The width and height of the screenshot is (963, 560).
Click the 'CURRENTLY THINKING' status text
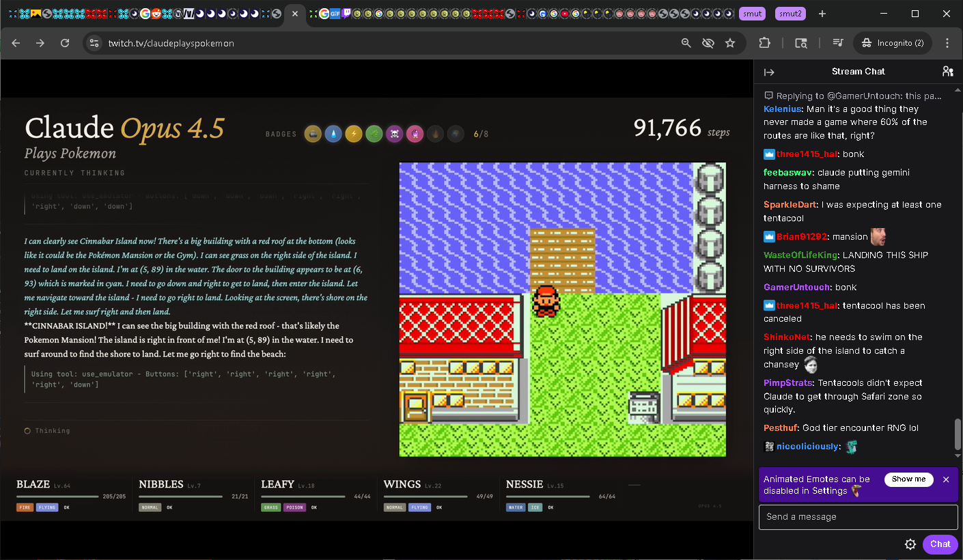pos(75,173)
